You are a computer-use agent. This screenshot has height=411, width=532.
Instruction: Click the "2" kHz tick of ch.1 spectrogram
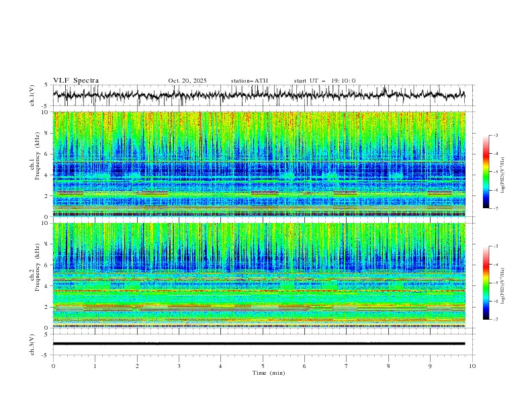pos(47,196)
